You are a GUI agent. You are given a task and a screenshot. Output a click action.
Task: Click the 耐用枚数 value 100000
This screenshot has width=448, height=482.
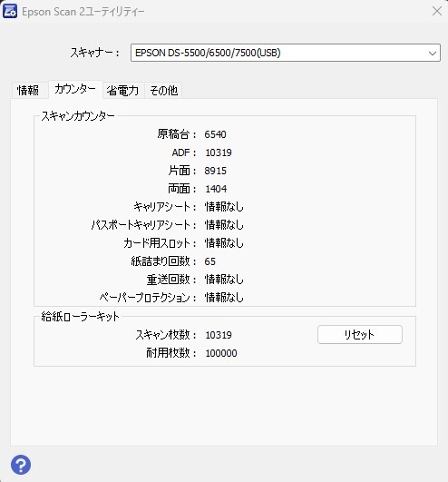(221, 353)
